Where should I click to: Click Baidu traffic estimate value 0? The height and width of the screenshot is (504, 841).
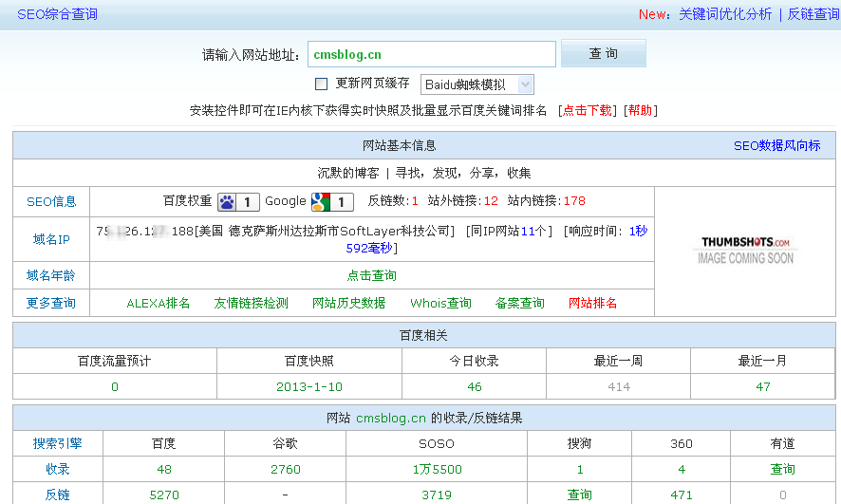tap(115, 387)
